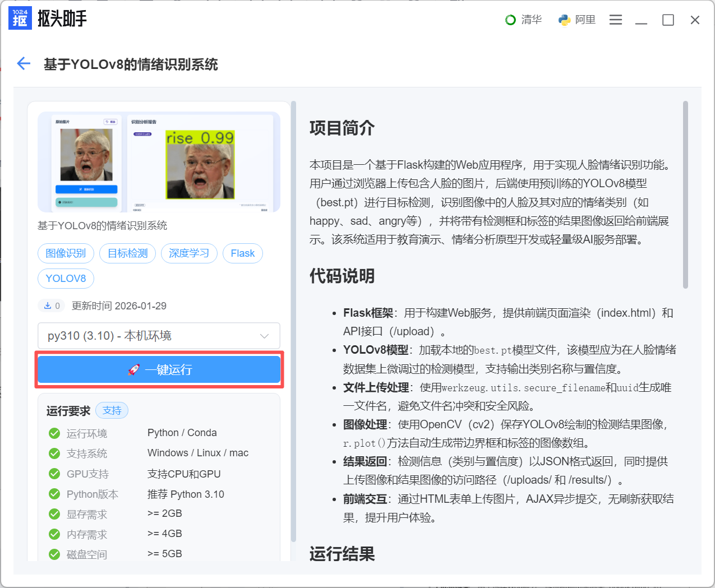This screenshot has width=715, height=588.
Task: Open the py310 environment dropdown
Action: [151, 336]
